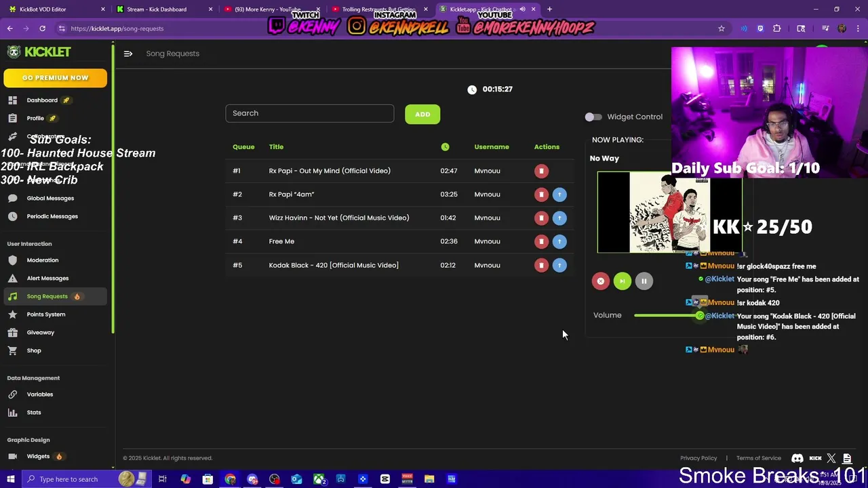The width and height of the screenshot is (868, 488).
Task: Delete Kodak Black 420 song
Action: click(x=541, y=265)
